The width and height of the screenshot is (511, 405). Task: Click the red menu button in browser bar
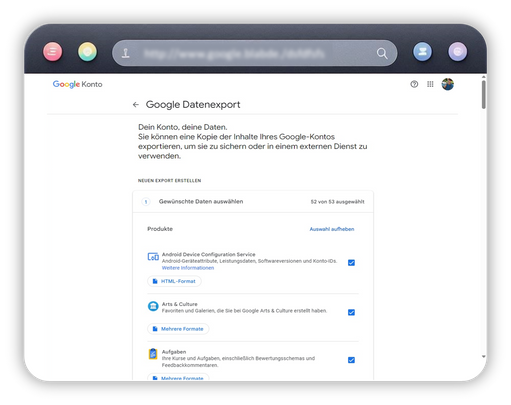tap(53, 52)
